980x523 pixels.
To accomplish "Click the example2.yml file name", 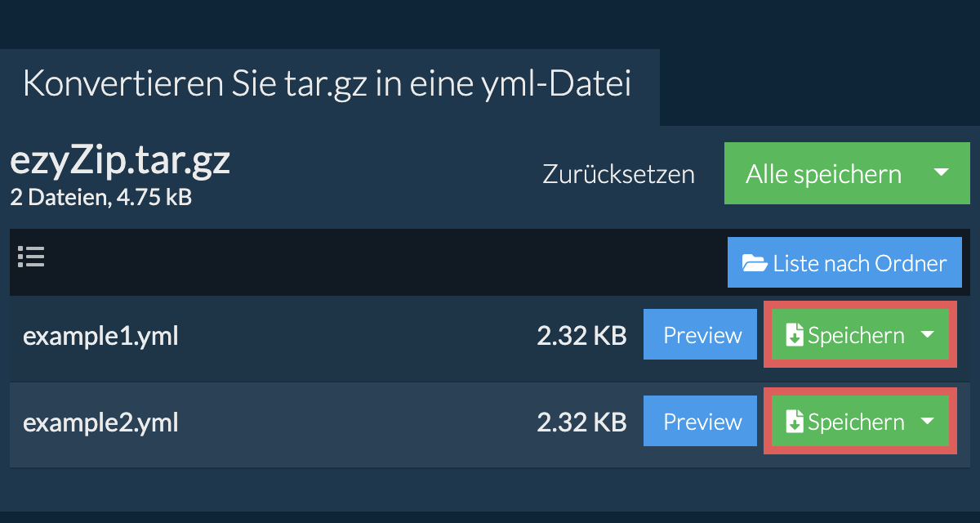I will [x=100, y=422].
